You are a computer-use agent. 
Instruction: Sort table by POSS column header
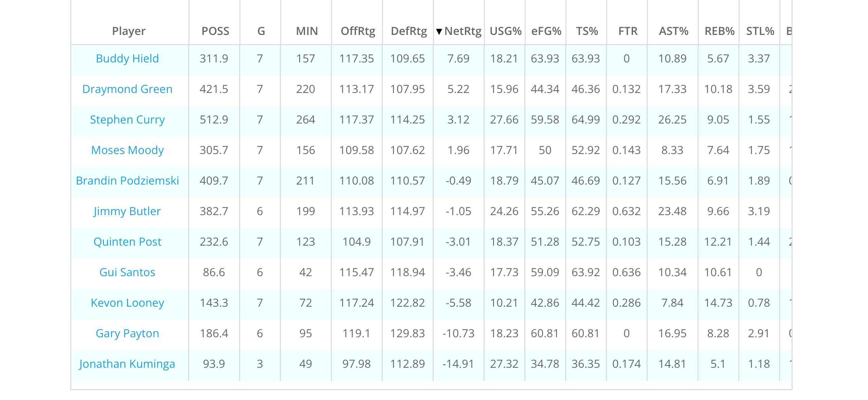(x=215, y=31)
